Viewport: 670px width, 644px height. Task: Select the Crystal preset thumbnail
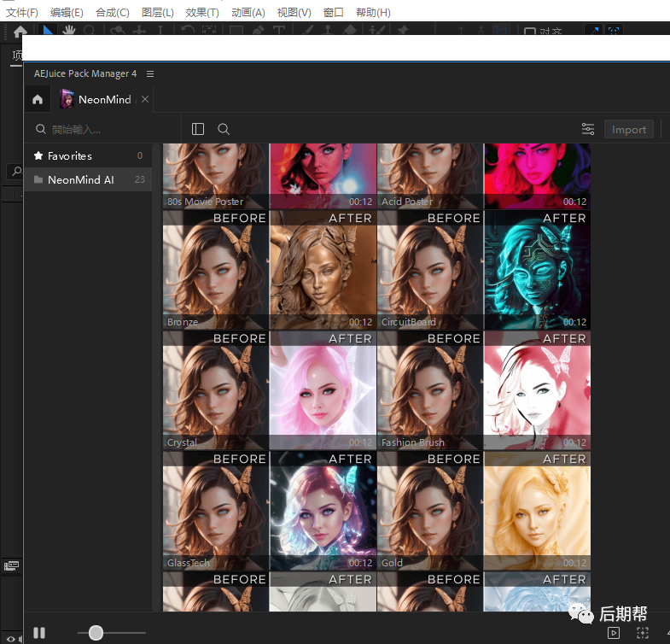(270, 390)
